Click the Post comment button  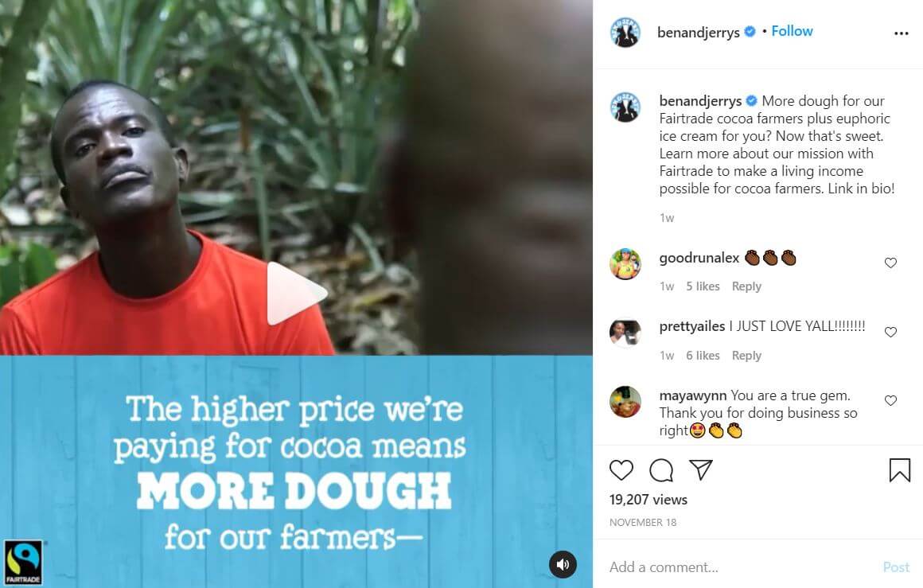[896, 567]
